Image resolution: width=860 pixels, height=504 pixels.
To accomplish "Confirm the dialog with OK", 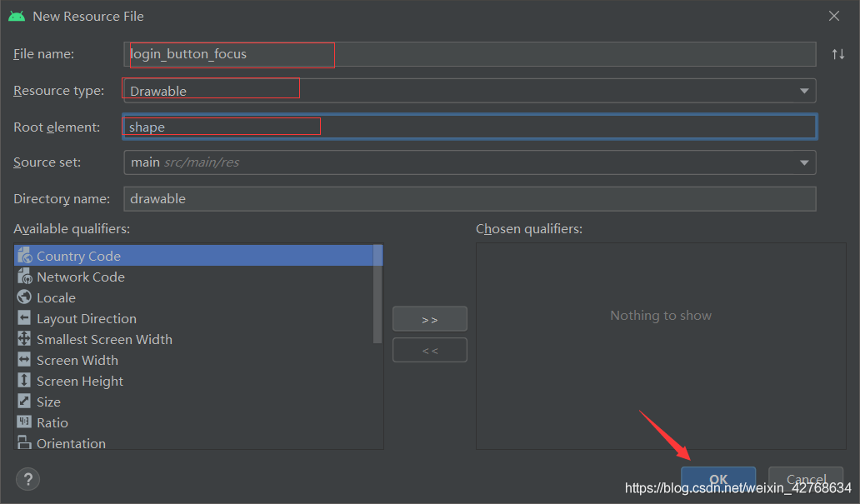I will (717, 480).
